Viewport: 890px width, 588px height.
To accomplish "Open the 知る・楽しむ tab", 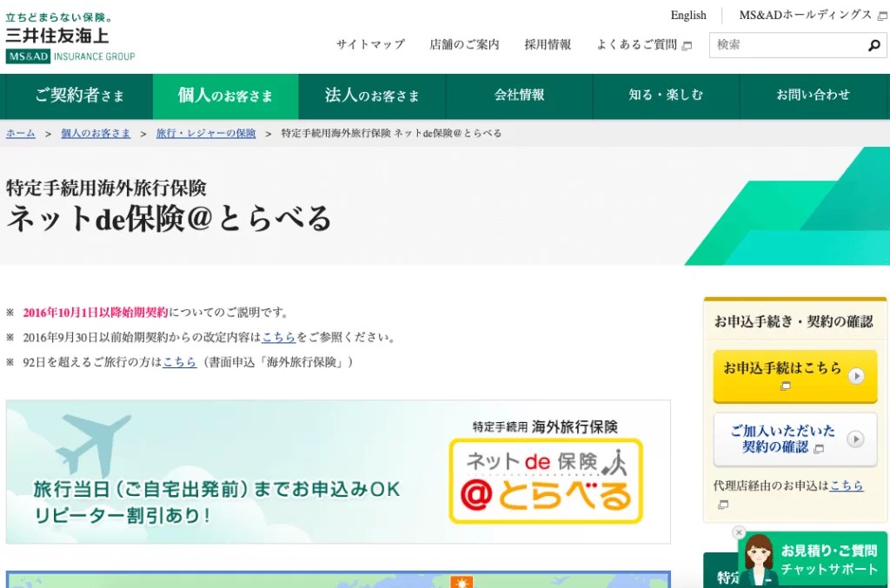I will [x=666, y=96].
